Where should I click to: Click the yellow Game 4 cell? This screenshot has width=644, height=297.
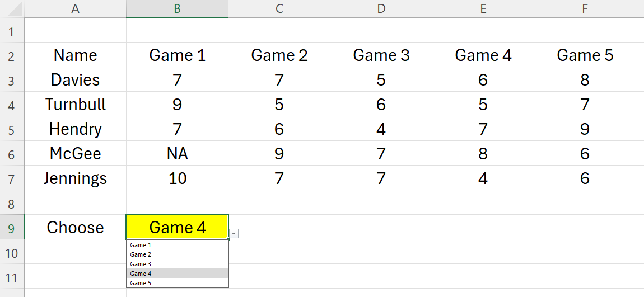click(x=177, y=227)
